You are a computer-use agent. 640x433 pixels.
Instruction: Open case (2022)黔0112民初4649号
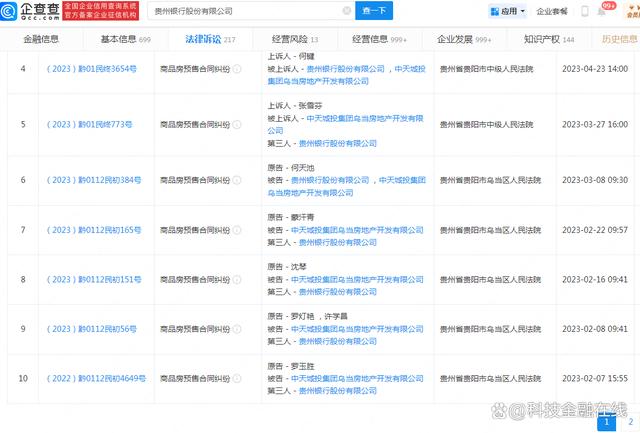click(96, 379)
